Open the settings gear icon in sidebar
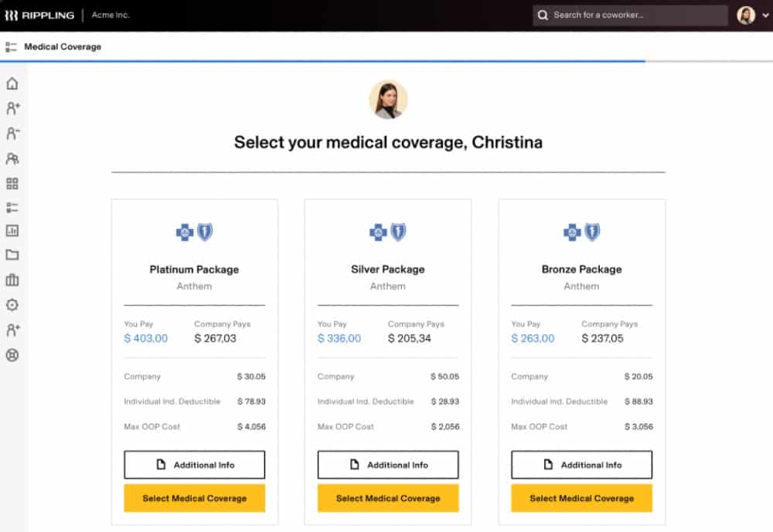773x532 pixels. point(12,305)
